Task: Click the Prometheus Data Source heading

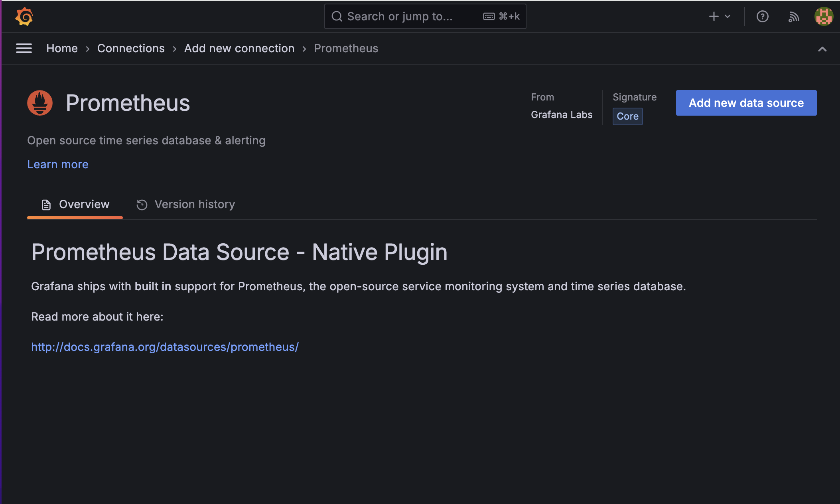Action: (x=239, y=252)
